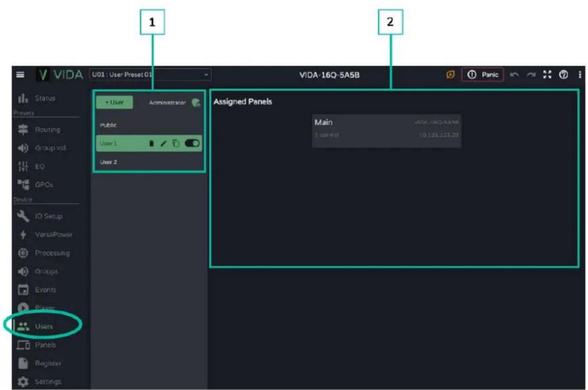
Task: Click the Administrator shield icon
Action: coord(196,103)
